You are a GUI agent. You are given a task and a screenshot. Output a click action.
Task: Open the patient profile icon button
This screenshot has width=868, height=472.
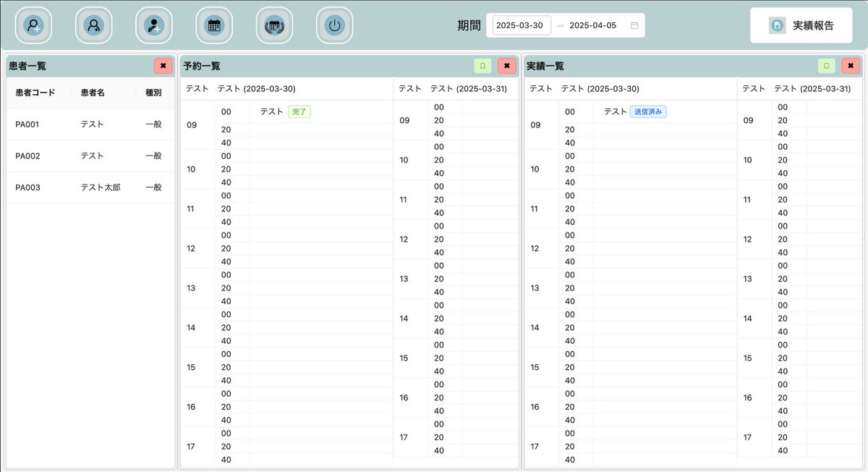click(x=93, y=25)
